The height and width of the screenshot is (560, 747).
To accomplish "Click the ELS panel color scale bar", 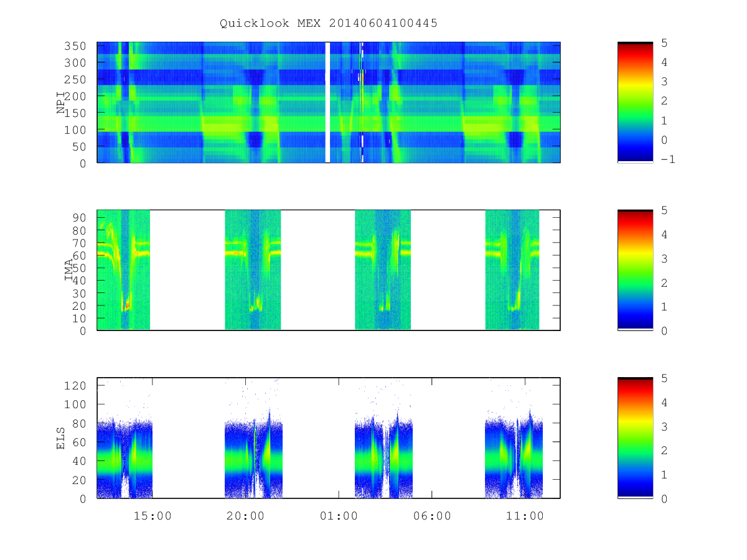I will pyautogui.click(x=635, y=438).
